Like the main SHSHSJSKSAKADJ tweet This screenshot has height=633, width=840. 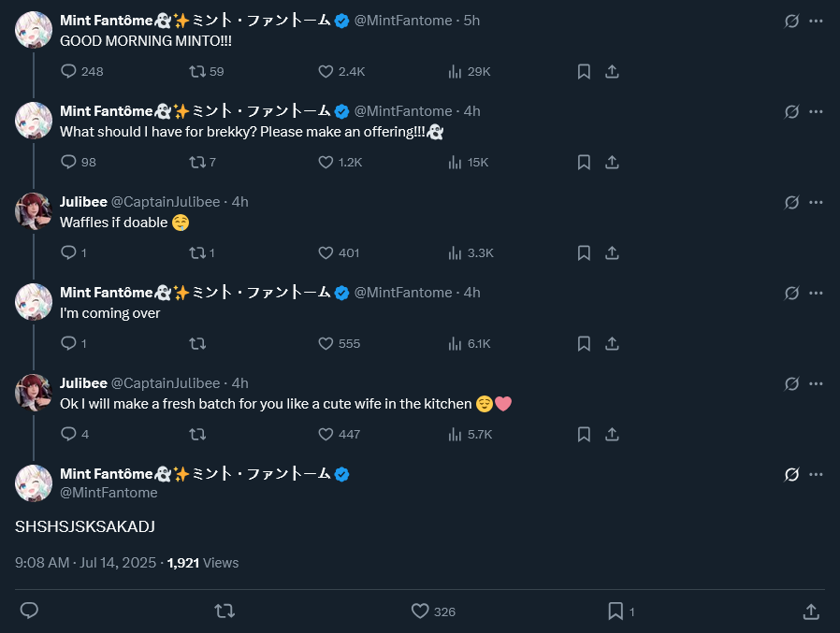tap(420, 611)
